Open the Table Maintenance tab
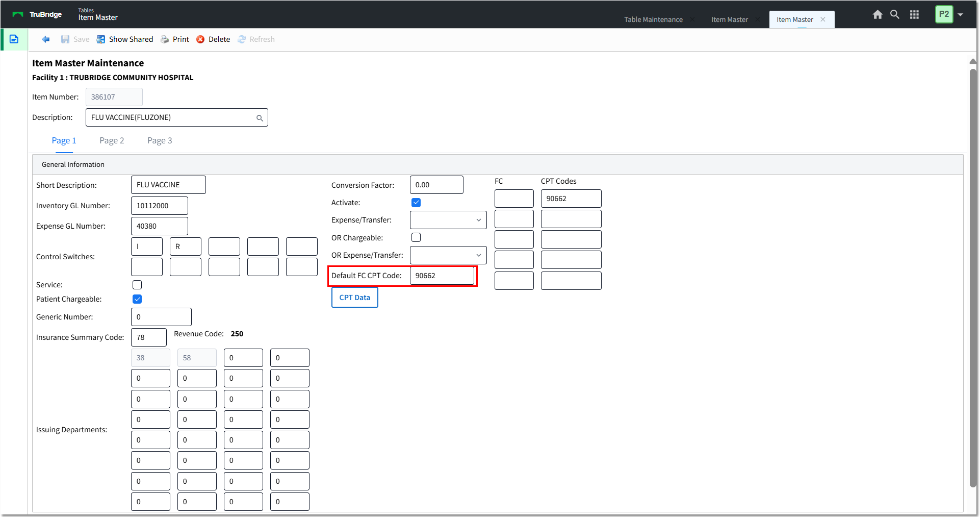The width and height of the screenshot is (980, 518). pyautogui.click(x=653, y=19)
